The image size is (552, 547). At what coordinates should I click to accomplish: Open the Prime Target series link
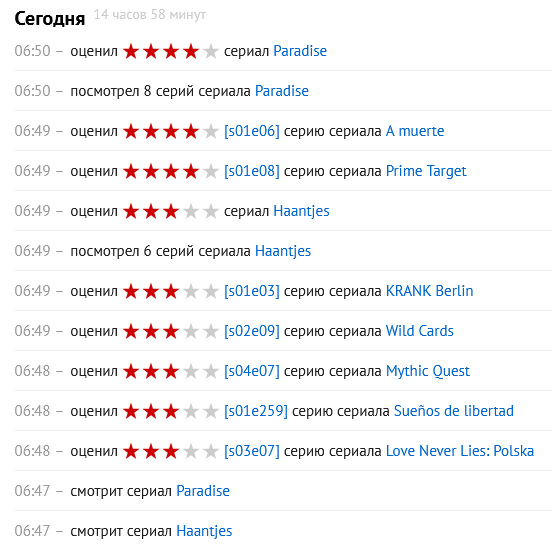(x=426, y=171)
